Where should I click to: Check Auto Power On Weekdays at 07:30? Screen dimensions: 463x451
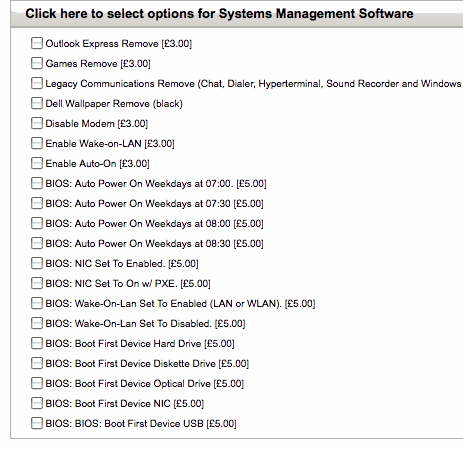(x=37, y=203)
